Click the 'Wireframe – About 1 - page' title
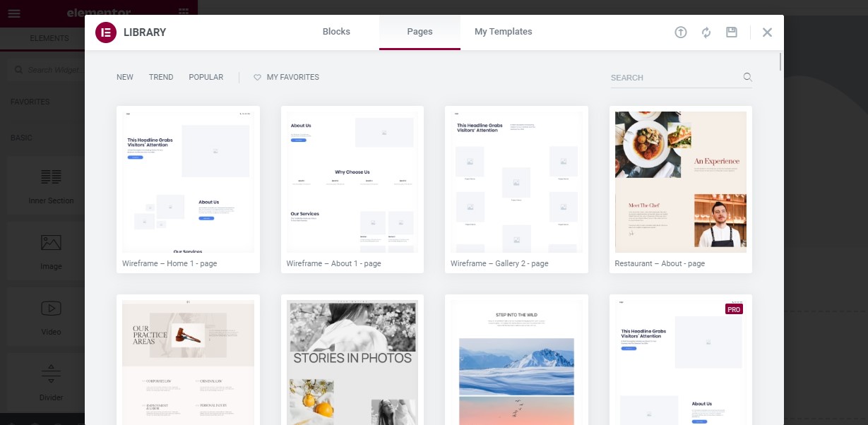 334,263
